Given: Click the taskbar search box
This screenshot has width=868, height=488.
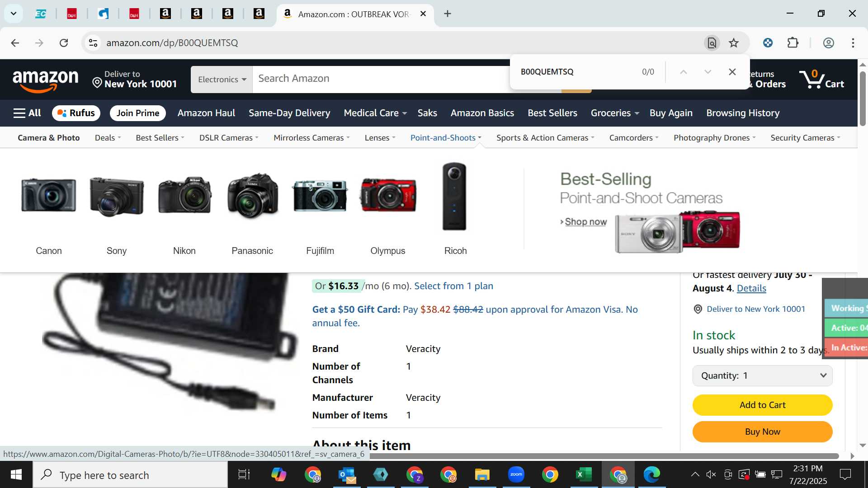Looking at the screenshot, I should point(130,475).
